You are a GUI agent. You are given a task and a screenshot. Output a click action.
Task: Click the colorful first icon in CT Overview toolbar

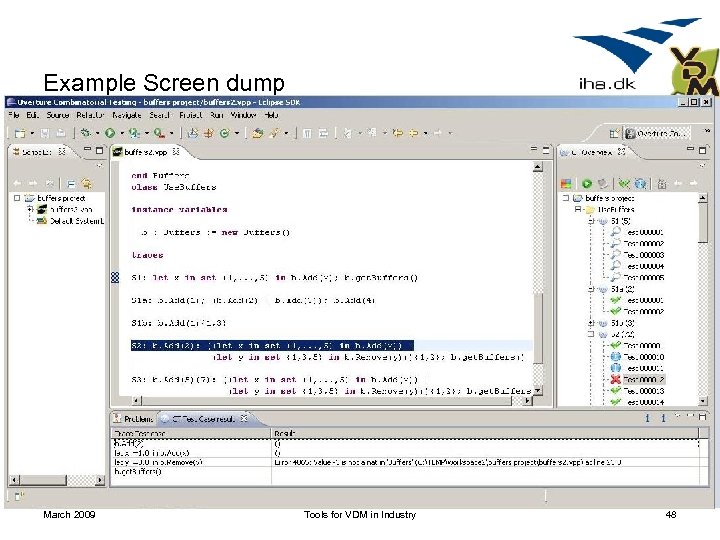click(x=566, y=184)
